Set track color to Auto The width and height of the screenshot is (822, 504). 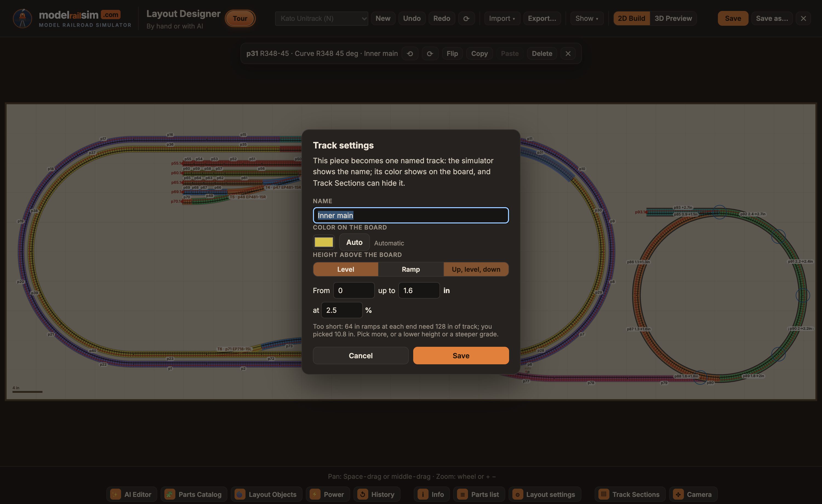tap(354, 242)
